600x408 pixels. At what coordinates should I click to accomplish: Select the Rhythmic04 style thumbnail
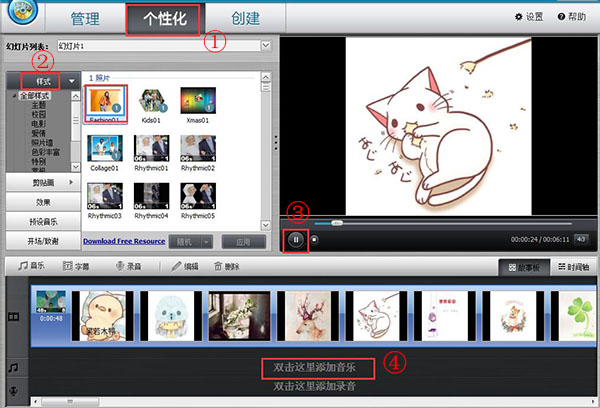(152, 201)
